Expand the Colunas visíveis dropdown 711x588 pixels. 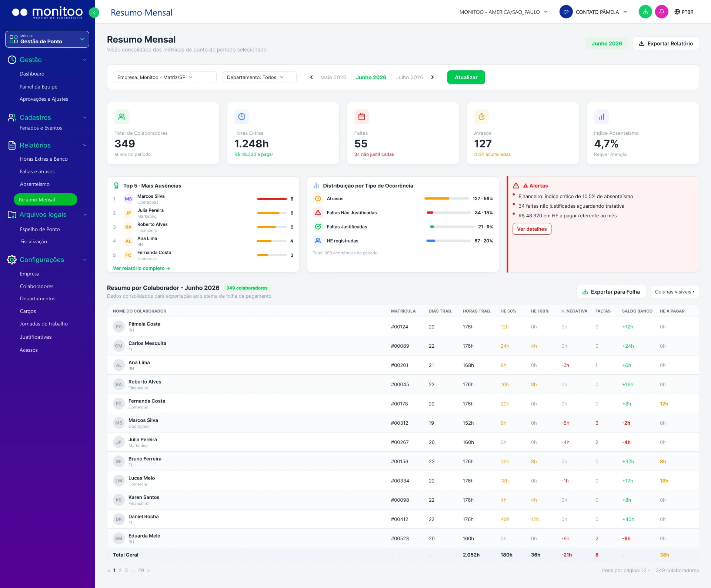tap(675, 292)
